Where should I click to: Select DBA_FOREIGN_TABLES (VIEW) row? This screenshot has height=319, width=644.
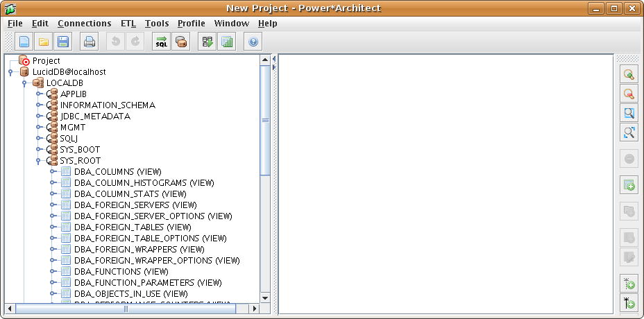click(x=133, y=227)
